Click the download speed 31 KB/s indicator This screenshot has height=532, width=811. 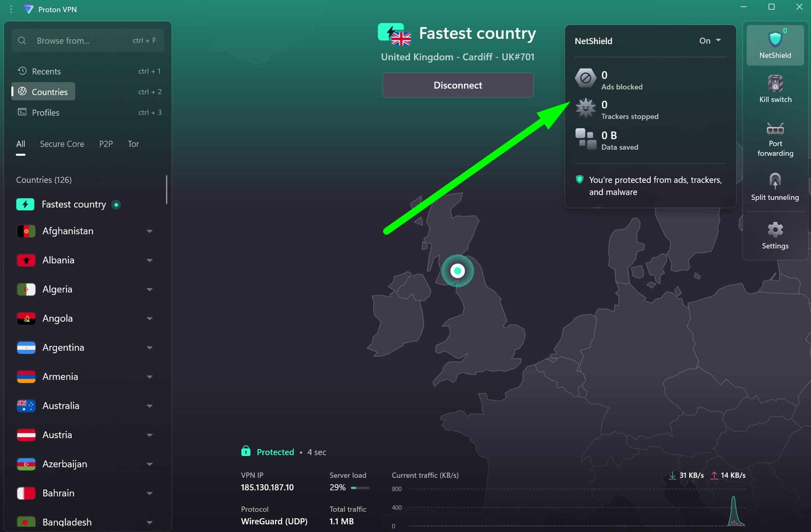point(686,475)
